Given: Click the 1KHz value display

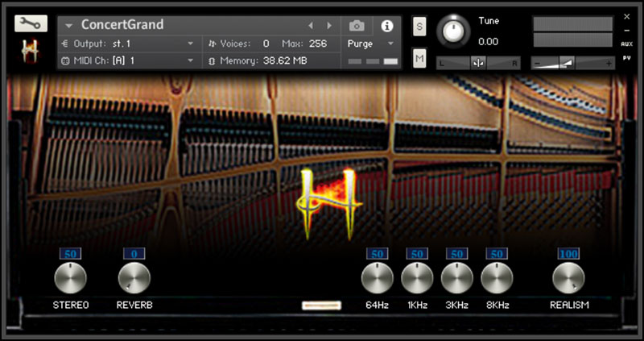Looking at the screenshot, I should [417, 254].
